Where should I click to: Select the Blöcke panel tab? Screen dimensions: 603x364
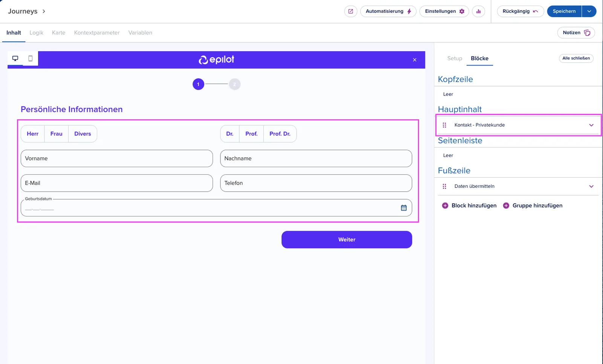[479, 58]
